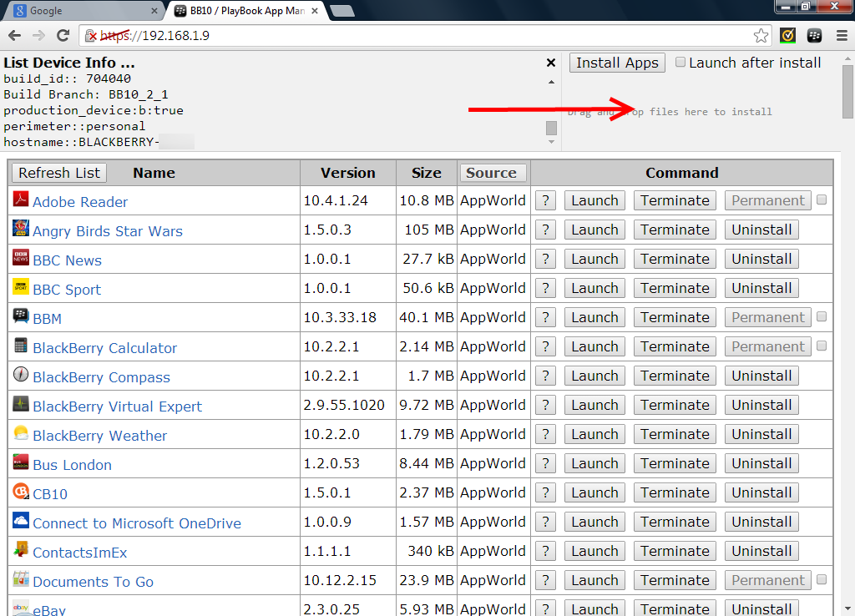
Task: Terminate the BBC News app
Action: [675, 259]
